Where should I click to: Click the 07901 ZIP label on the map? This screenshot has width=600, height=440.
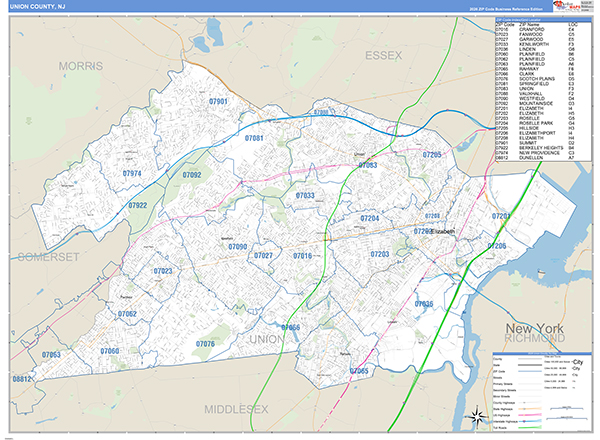218,101
